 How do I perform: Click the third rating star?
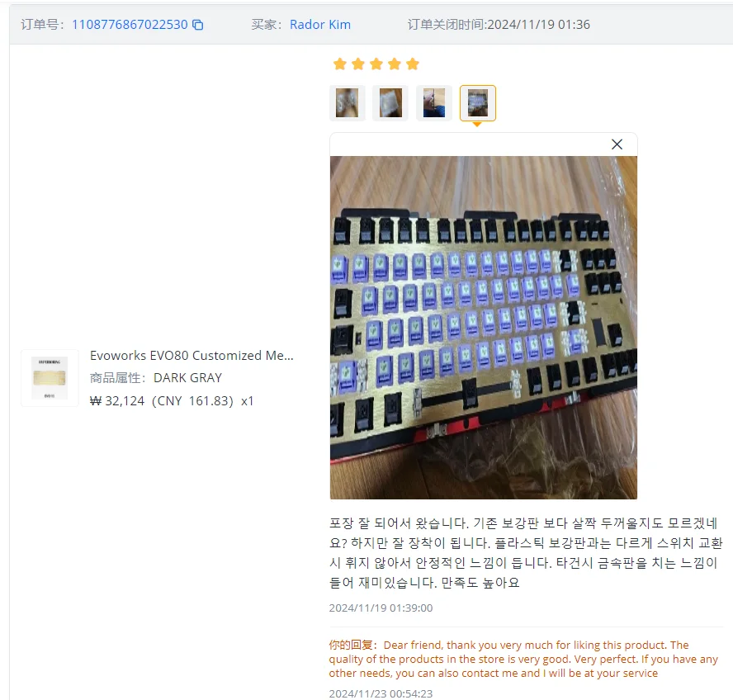click(x=376, y=64)
